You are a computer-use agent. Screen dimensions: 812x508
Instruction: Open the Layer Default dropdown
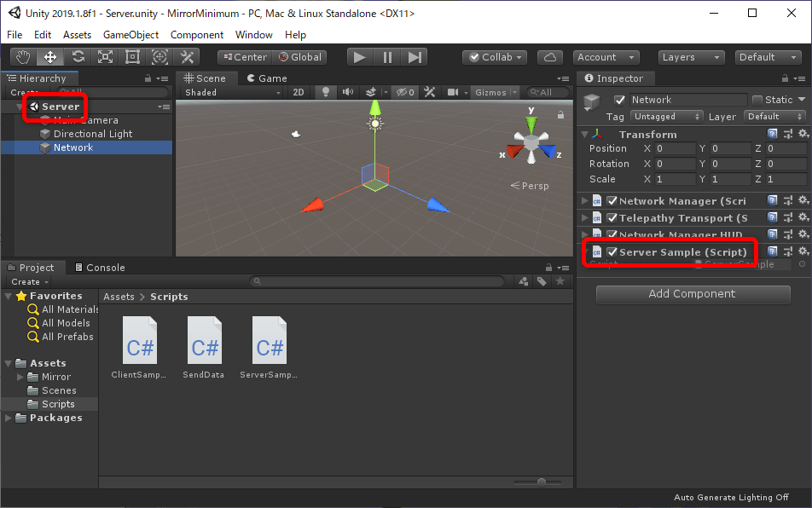point(774,117)
